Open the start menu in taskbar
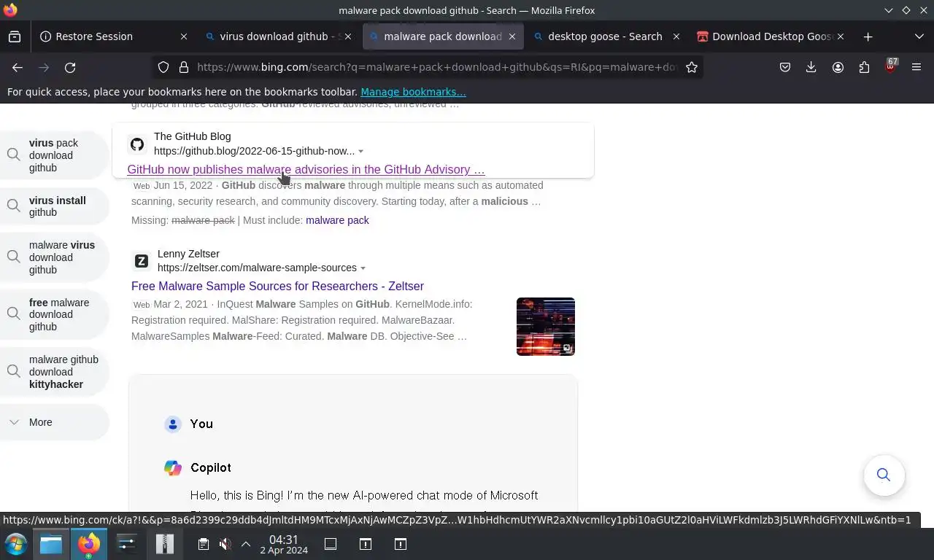 tap(15, 544)
